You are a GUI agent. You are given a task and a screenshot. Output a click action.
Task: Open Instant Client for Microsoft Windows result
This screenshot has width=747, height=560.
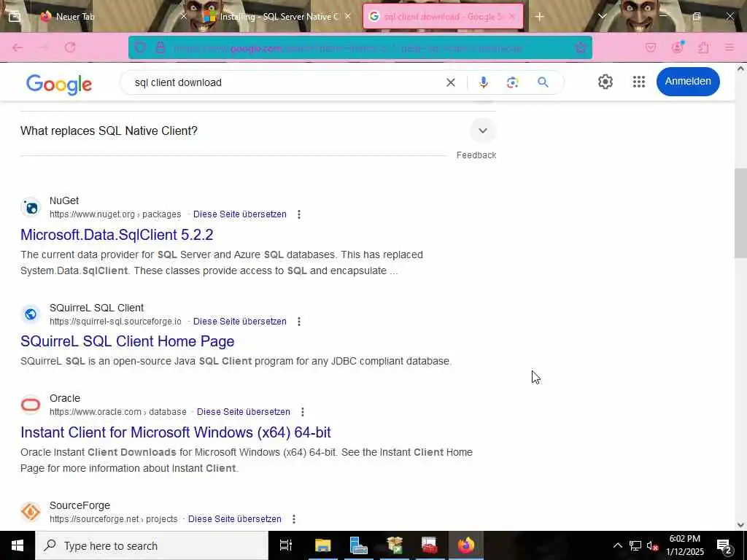175,432
